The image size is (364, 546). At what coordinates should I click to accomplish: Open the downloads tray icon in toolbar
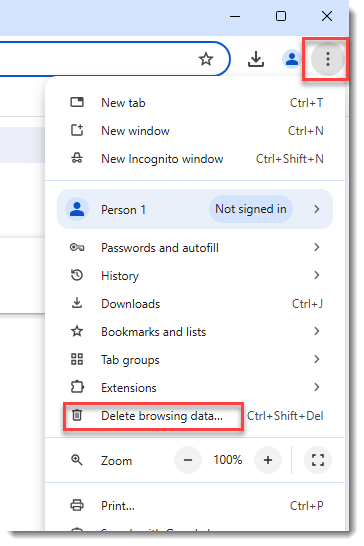[256, 59]
